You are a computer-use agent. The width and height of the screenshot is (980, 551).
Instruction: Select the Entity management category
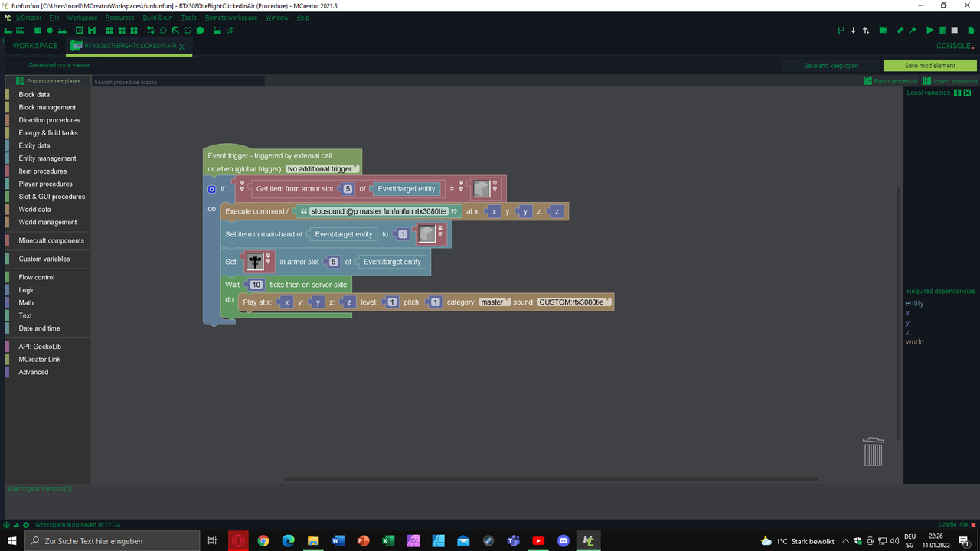click(x=47, y=158)
